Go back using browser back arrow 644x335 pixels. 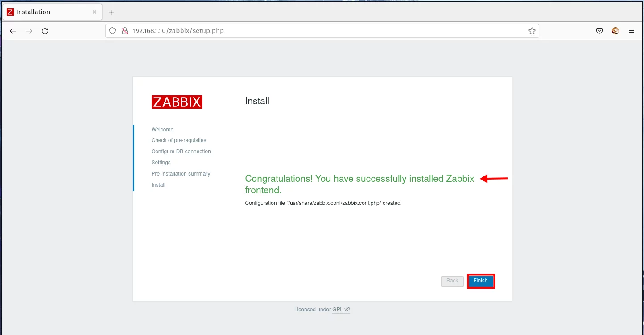pos(13,31)
